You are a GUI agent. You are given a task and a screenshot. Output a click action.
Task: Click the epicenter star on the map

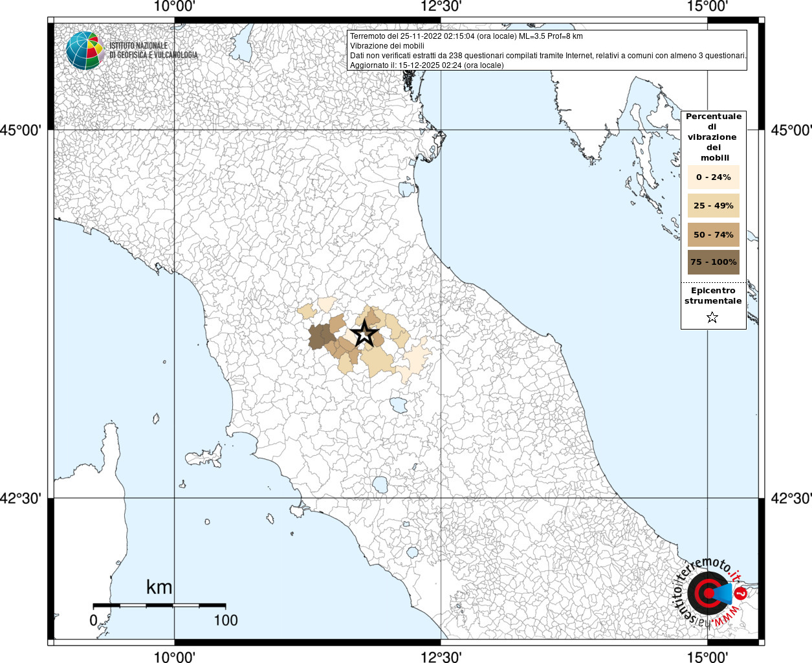coord(364,334)
